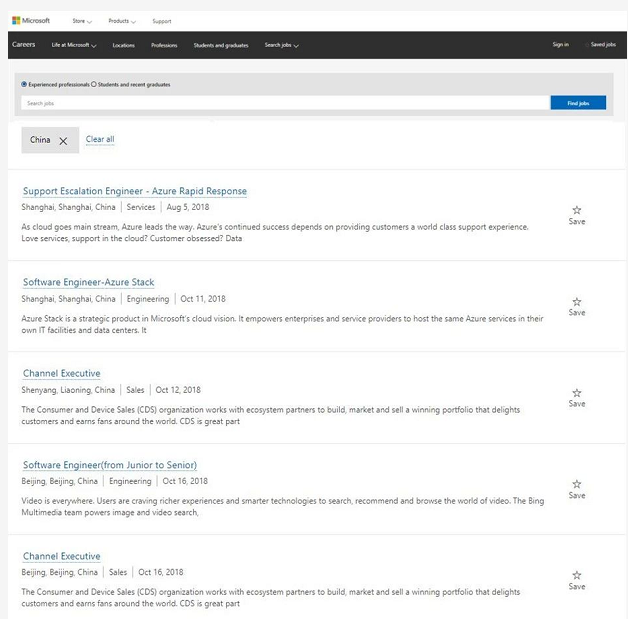Open Software Engineer(from Junior to Senior) listing

point(110,465)
